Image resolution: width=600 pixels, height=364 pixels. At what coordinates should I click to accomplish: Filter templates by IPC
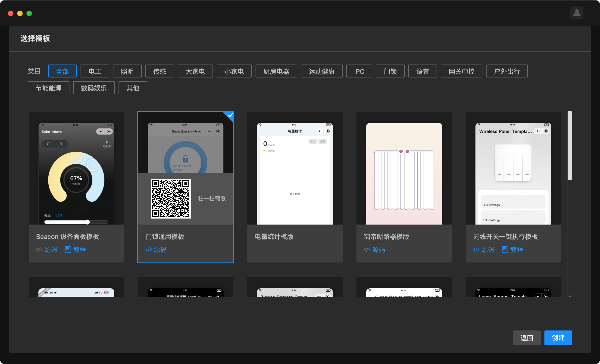(359, 71)
